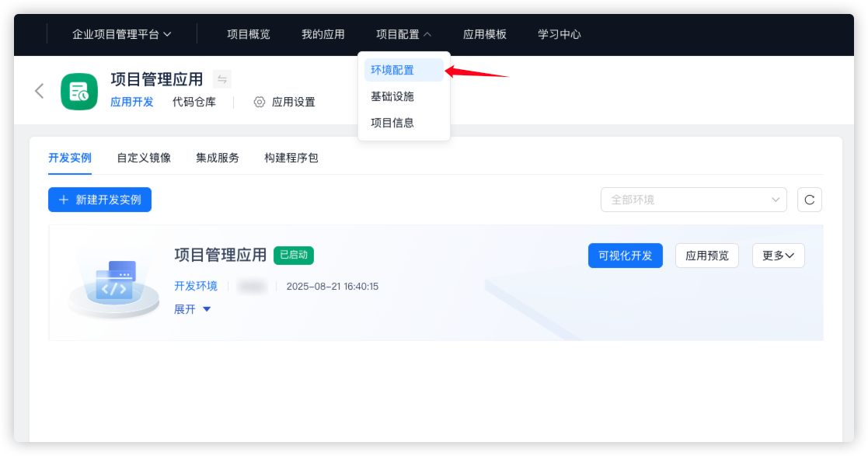Click the plus icon in 新建开发实例
The height and width of the screenshot is (456, 868).
point(64,200)
